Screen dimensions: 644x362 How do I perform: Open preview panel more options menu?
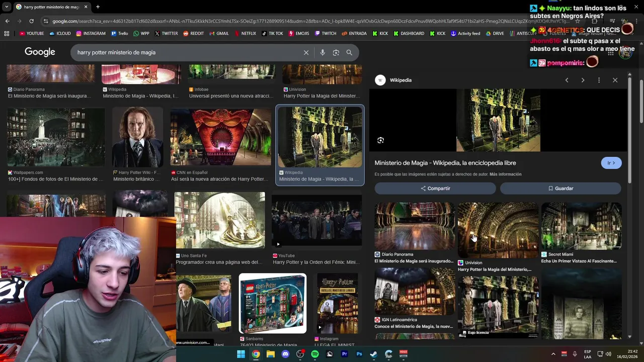[599, 80]
